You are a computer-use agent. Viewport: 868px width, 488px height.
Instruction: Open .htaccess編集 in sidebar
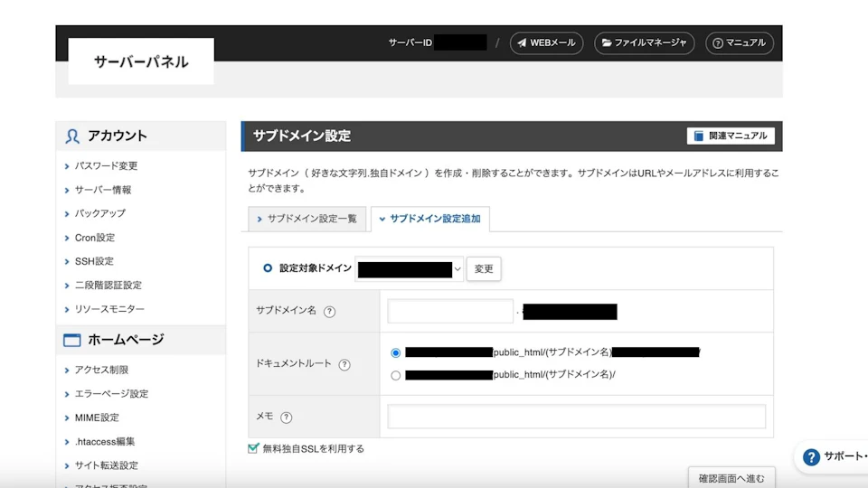[105, 442]
